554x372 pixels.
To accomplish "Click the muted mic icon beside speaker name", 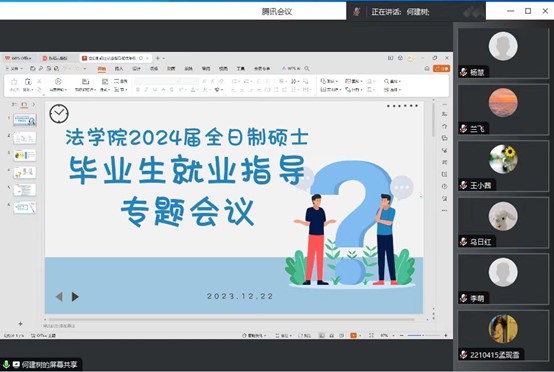I will [356, 12].
